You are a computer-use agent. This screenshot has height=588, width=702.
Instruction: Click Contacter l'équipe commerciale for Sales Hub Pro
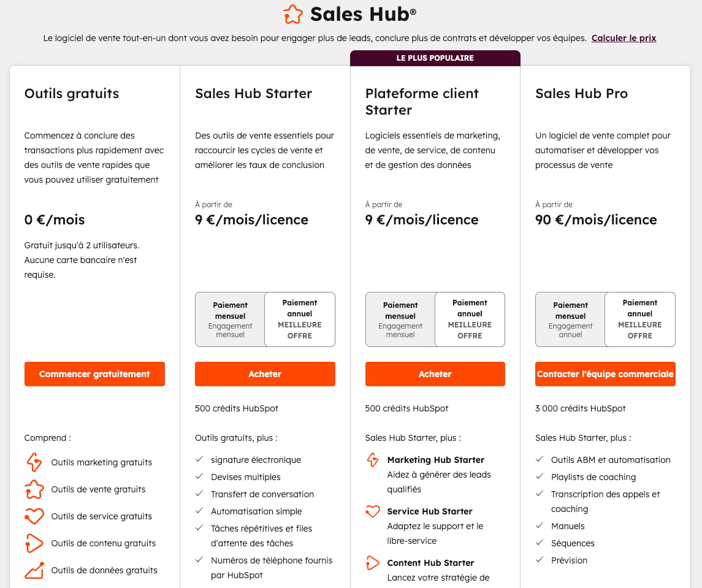pyautogui.click(x=605, y=374)
